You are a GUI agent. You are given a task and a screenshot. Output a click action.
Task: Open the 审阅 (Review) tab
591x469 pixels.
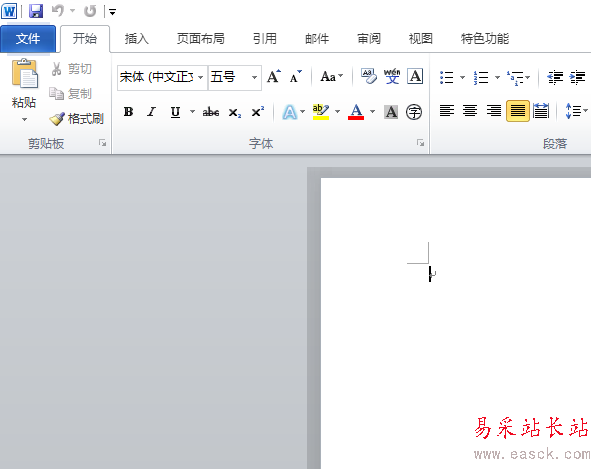click(369, 38)
